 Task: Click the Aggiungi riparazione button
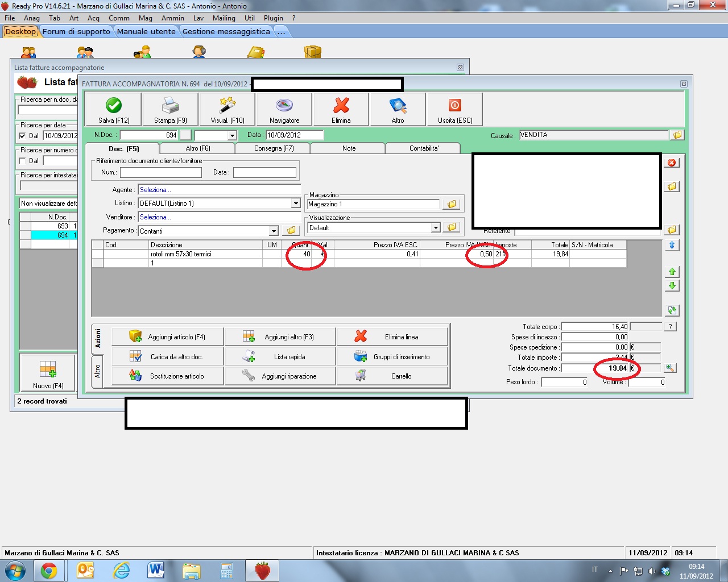[280, 376]
